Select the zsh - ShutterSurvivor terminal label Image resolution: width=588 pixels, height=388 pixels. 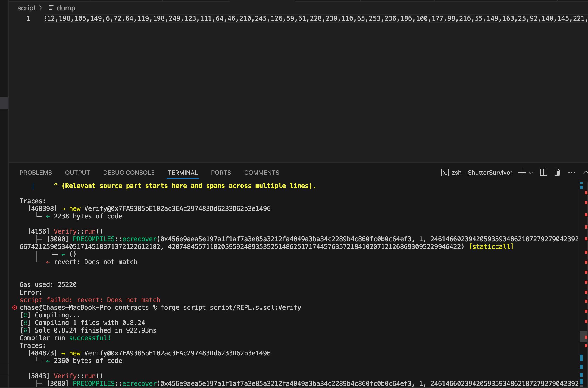(482, 173)
